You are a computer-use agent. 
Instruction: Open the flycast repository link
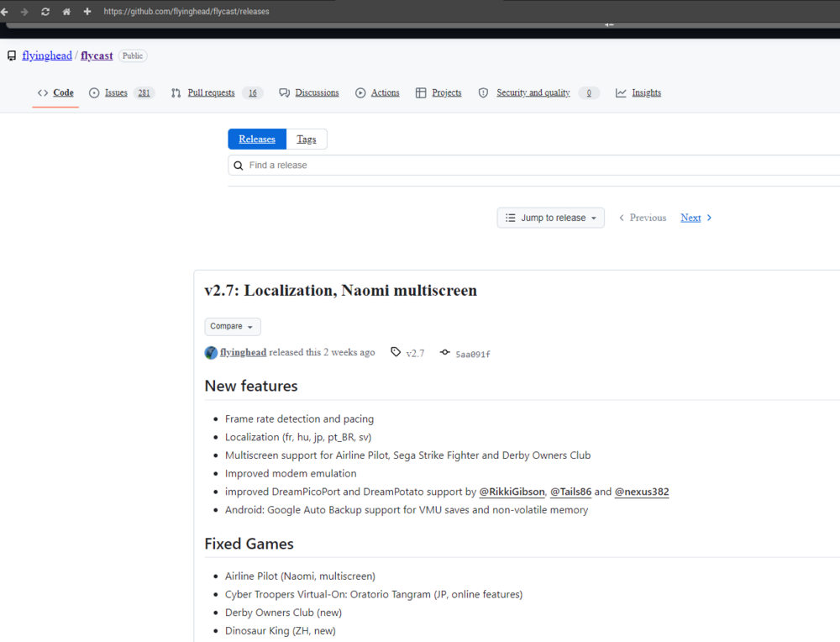pyautogui.click(x=97, y=55)
